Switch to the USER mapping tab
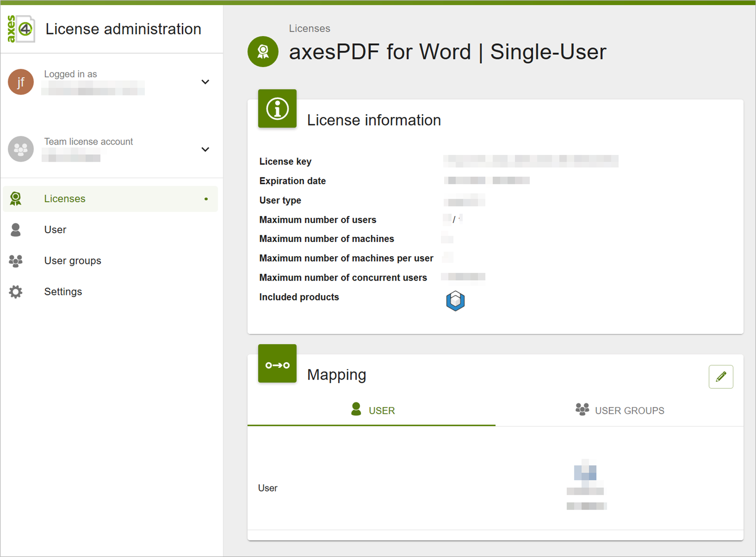756x557 pixels. pyautogui.click(x=372, y=410)
